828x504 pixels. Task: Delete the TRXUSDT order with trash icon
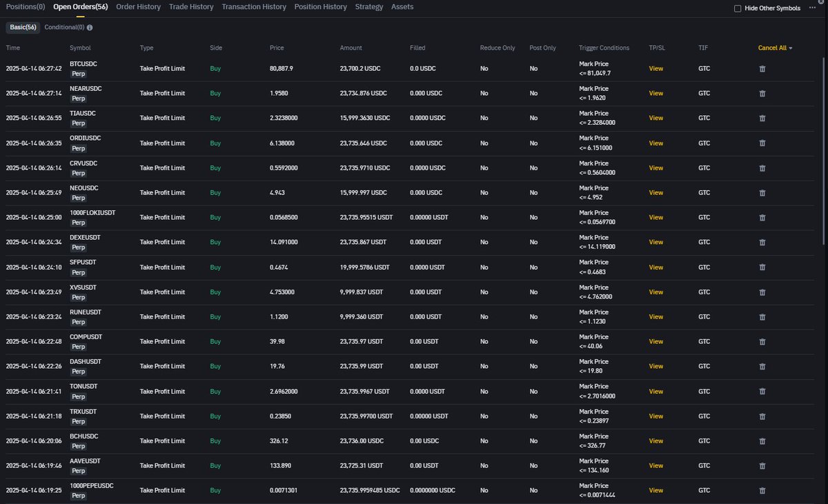click(762, 416)
